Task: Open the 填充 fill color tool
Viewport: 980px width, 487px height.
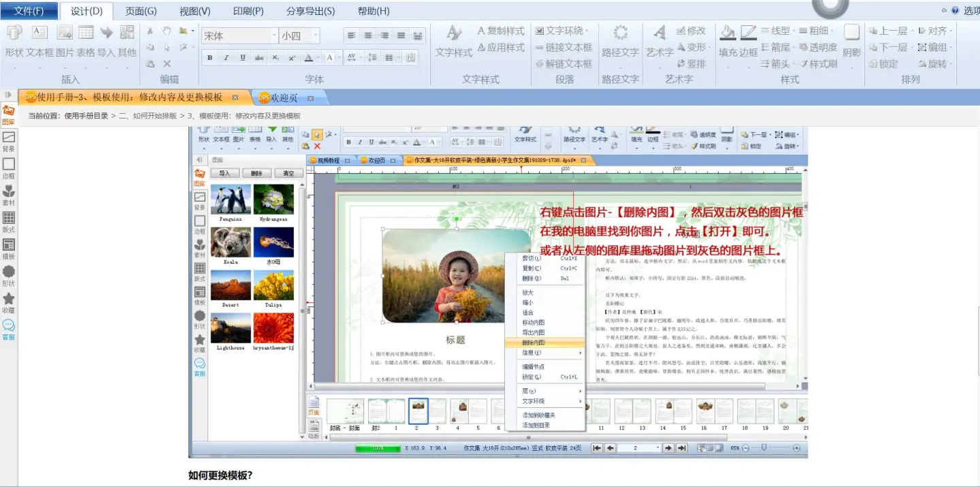Action: [x=728, y=42]
